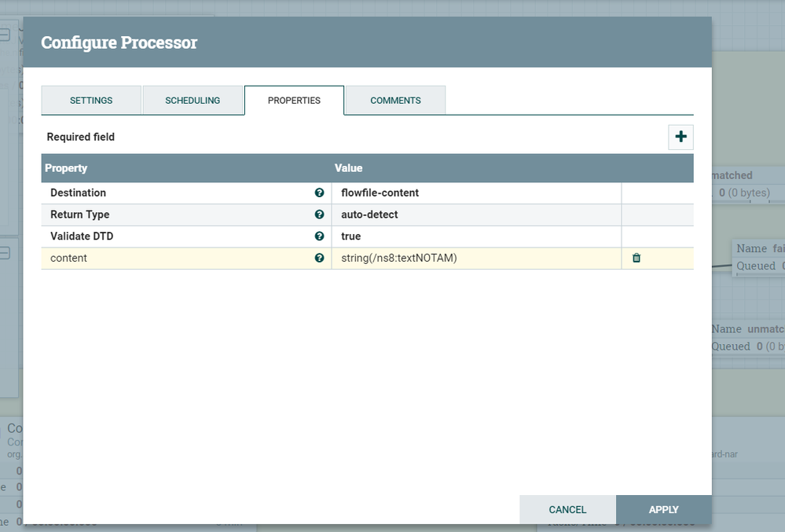
Task: Select the Properties tab
Action: [294, 100]
